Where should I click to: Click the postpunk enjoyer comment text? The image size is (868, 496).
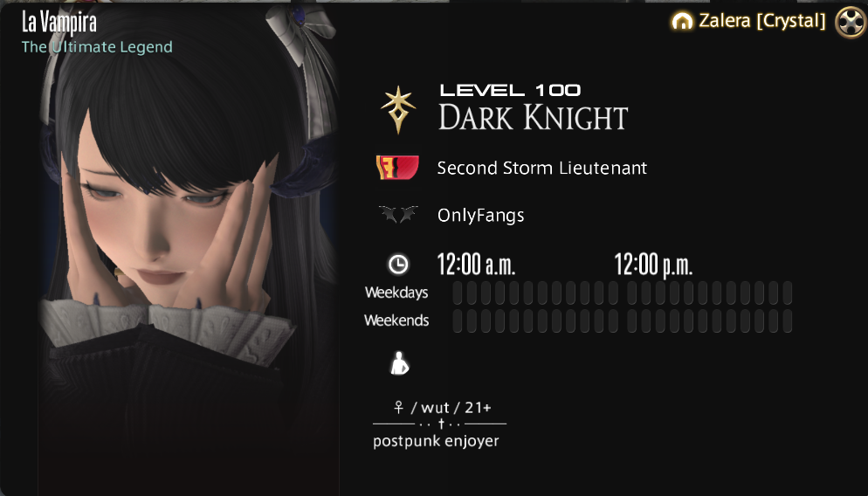pyautogui.click(x=436, y=441)
